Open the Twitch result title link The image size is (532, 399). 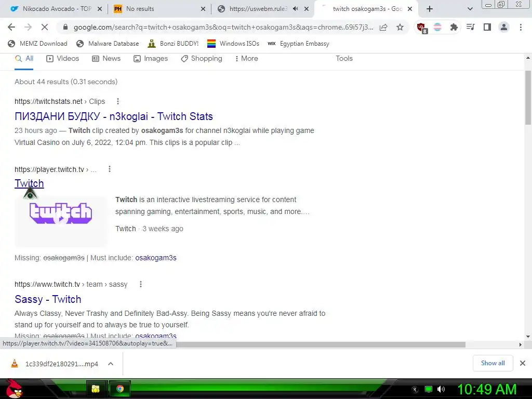click(x=29, y=183)
